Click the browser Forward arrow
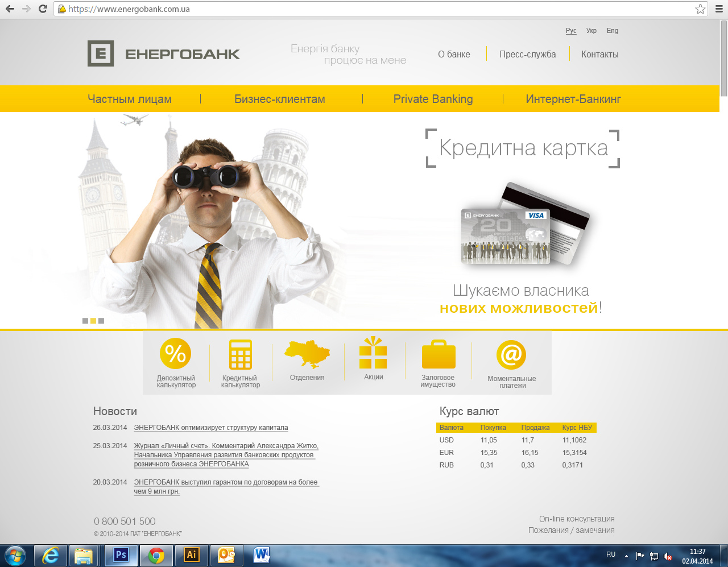 26,9
